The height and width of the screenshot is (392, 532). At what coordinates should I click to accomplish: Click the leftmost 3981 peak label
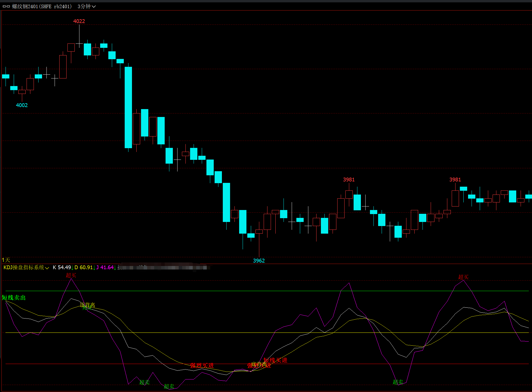pos(348,180)
